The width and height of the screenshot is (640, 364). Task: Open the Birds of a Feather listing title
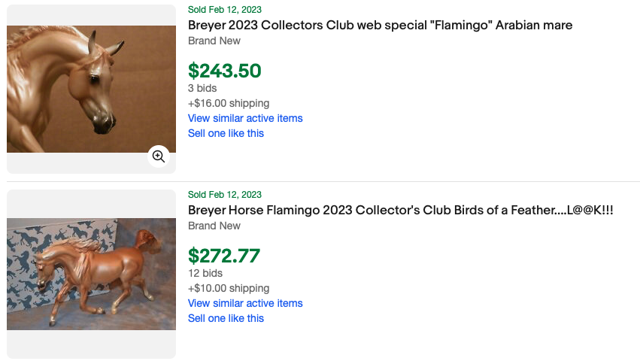400,211
